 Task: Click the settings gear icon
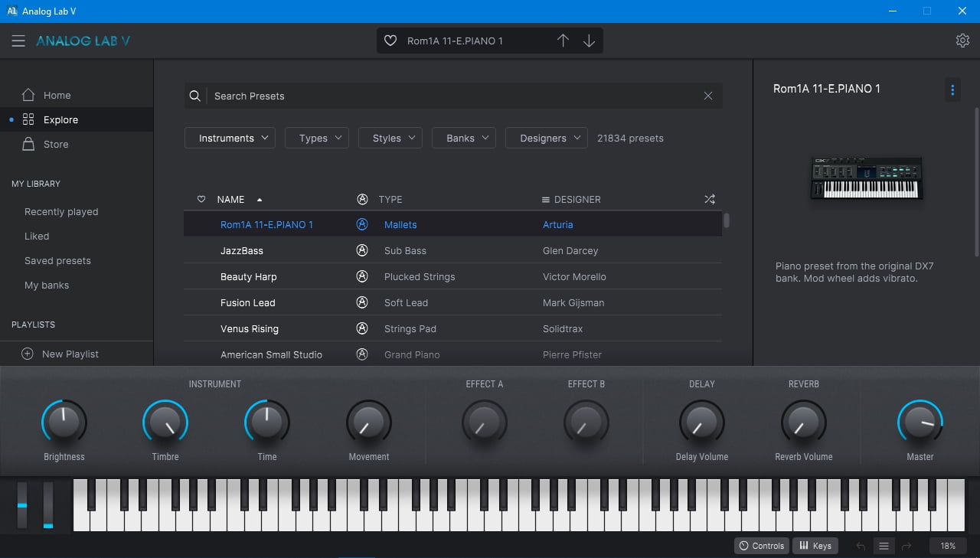(x=962, y=41)
